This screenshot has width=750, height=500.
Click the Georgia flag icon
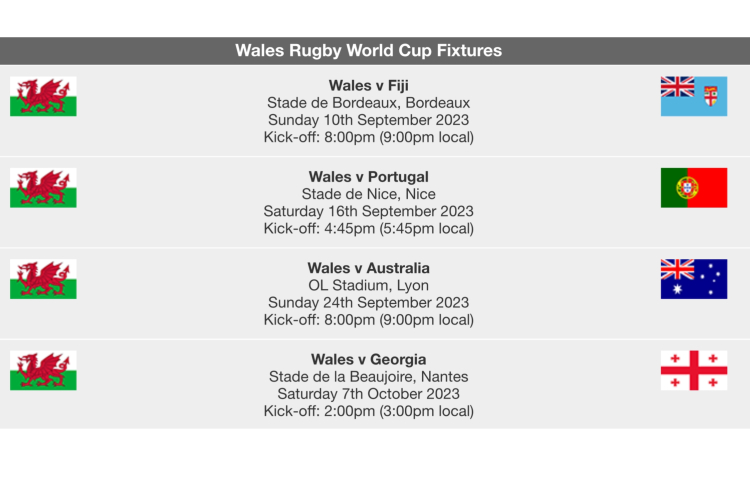point(693,370)
